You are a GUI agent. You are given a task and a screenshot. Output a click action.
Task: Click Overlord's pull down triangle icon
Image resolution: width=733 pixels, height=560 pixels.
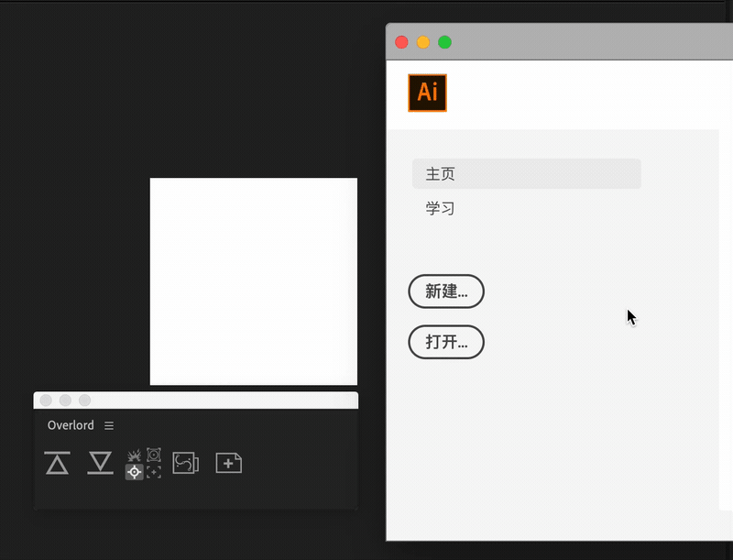(100, 463)
